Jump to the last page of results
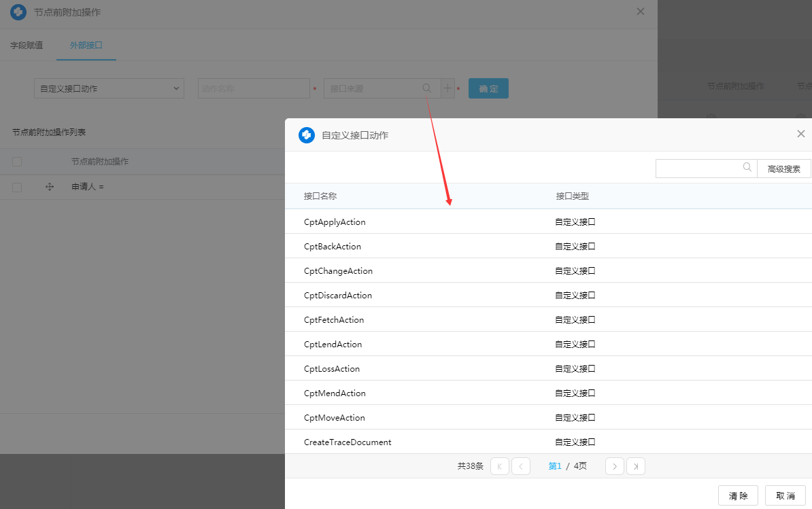 (636, 466)
